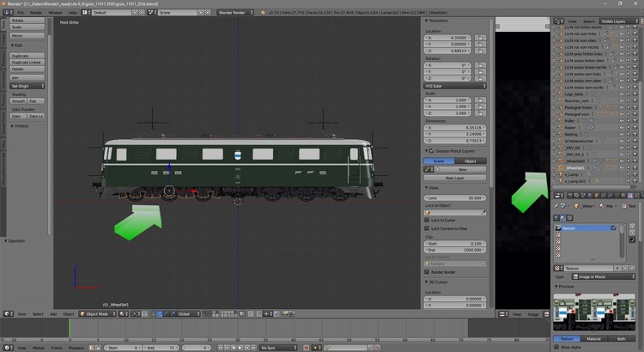Viewport: 644px width, 352px height.
Task: Lock the Rotation X axis
Action: tap(480, 65)
